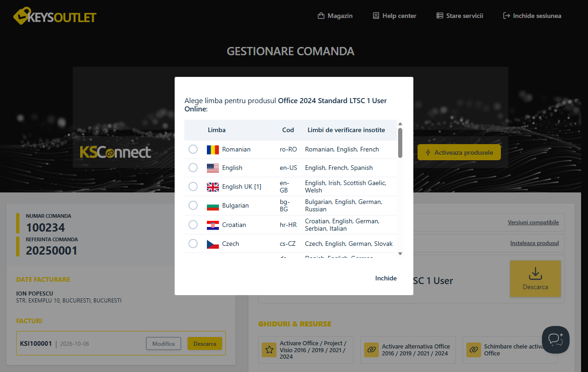Click link icon for Activare alternativa Office
Viewport: 588px width, 372px height.
pos(371,349)
